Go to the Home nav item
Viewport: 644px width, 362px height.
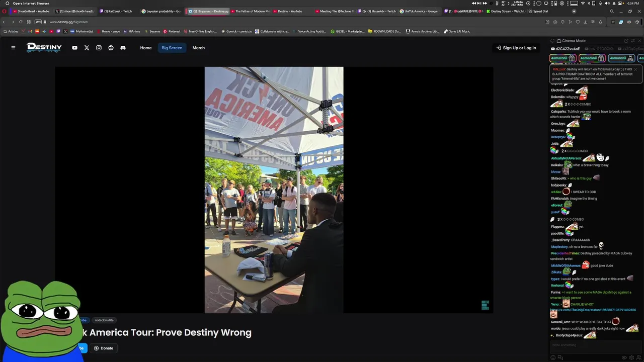point(146,48)
